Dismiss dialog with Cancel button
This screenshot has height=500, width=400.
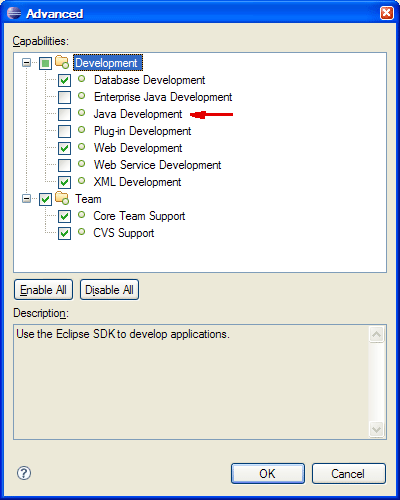click(x=349, y=473)
